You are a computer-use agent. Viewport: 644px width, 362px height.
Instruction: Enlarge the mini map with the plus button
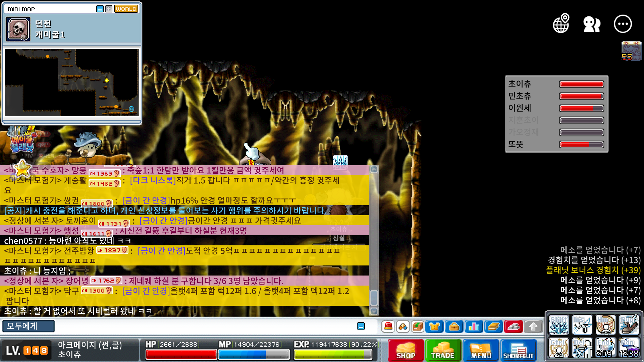[x=109, y=9]
